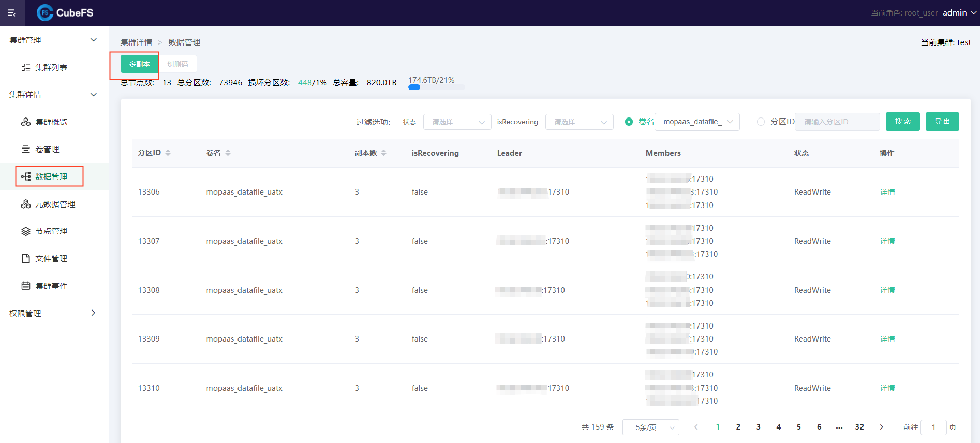Open cluster list via its grid icon
The width and height of the screenshot is (980, 443).
tap(26, 67)
